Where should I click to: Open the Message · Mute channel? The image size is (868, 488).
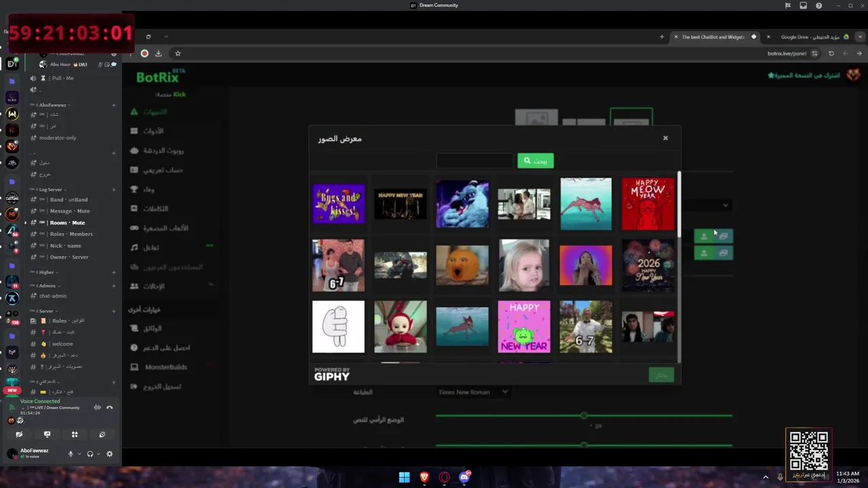(71, 211)
